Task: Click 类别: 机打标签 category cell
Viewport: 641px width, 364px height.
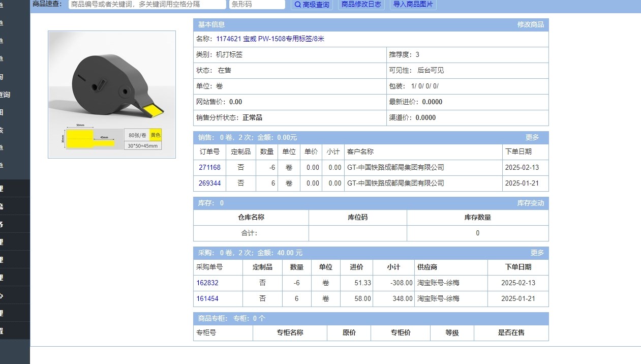Action: pos(290,54)
